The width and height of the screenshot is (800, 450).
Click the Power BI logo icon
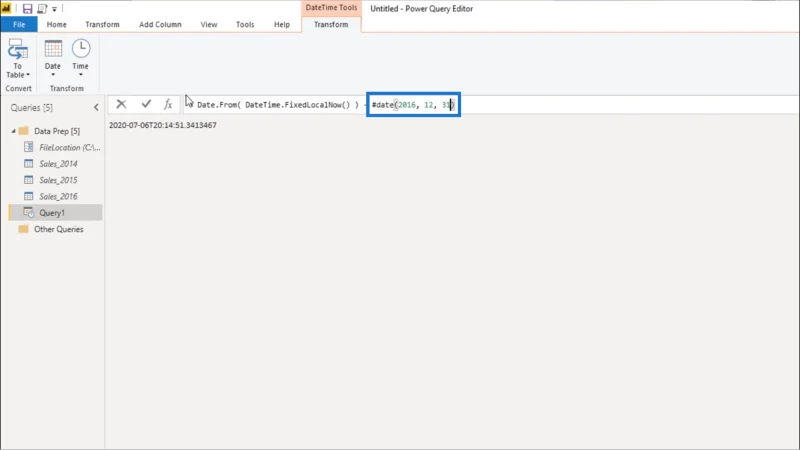pos(7,9)
